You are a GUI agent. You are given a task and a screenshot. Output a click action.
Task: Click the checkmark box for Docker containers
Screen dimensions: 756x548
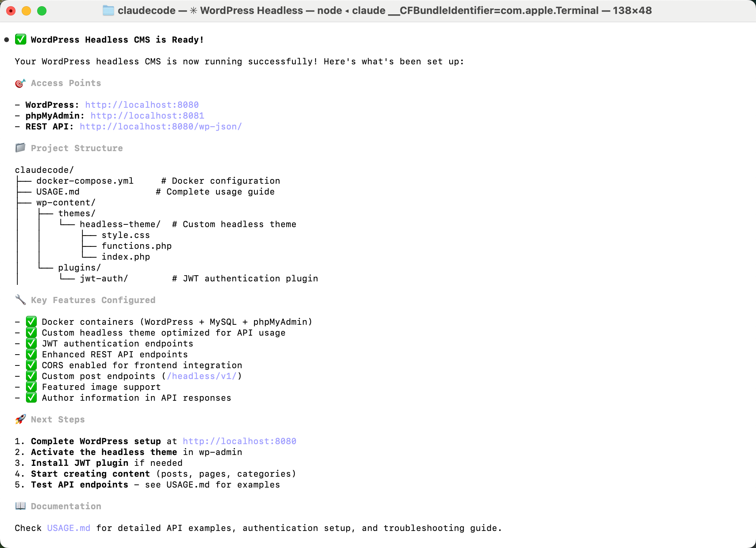coord(31,322)
